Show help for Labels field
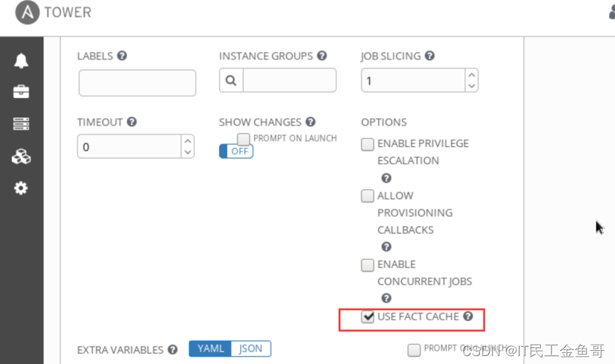Screen dimensions: 615x364 click(122, 56)
